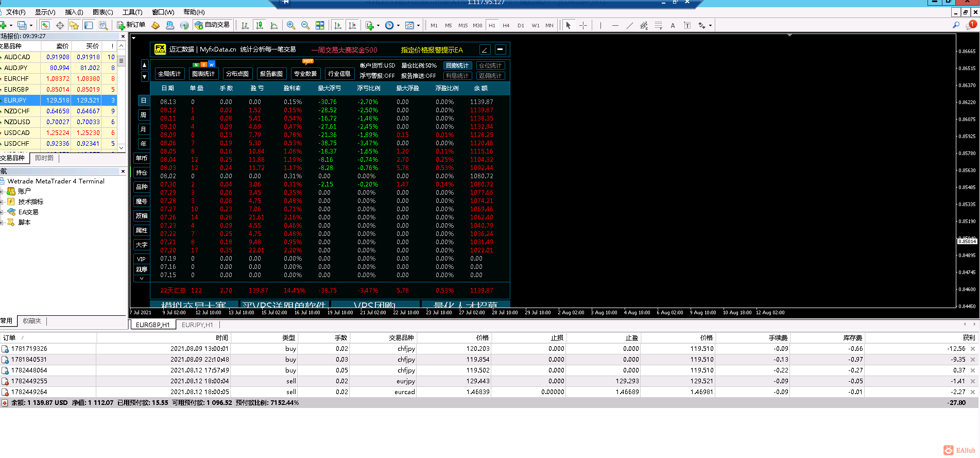Open the 文件(F) menu
This screenshot has height=458, width=980.
tap(15, 12)
